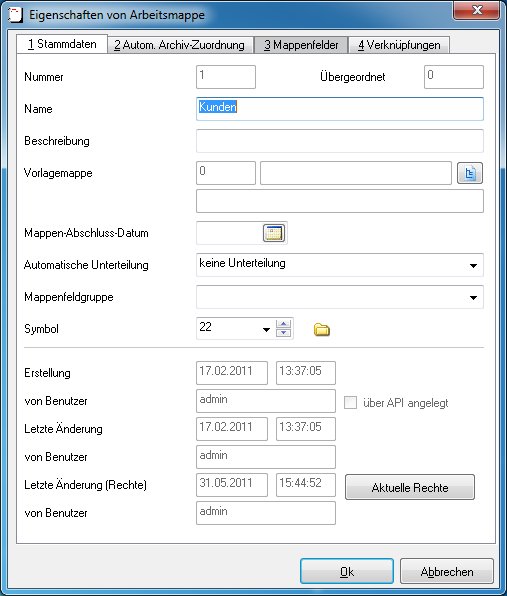Viewport: 507px width, 596px height.
Task: Click the app icon in title bar
Action: 16,15
